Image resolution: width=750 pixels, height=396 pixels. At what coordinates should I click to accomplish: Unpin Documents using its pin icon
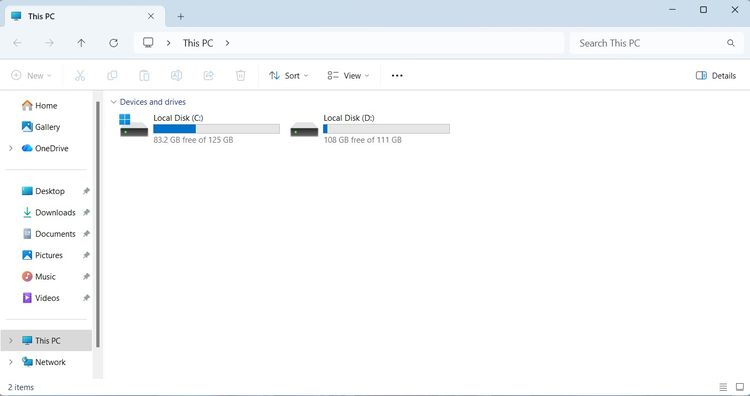[x=86, y=234]
